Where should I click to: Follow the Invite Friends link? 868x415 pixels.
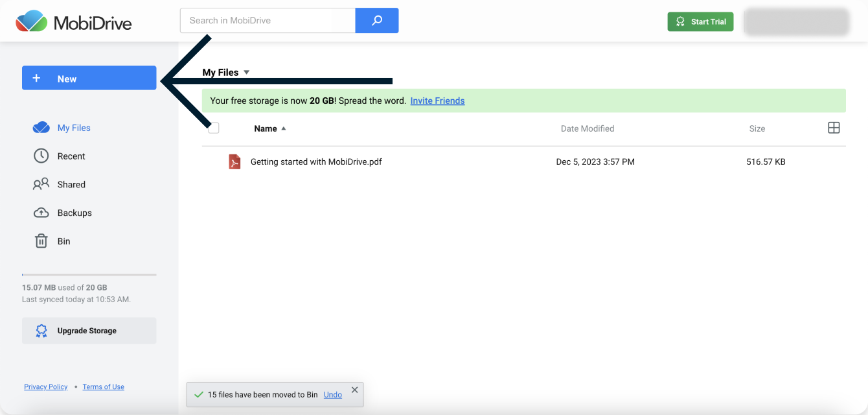point(437,101)
